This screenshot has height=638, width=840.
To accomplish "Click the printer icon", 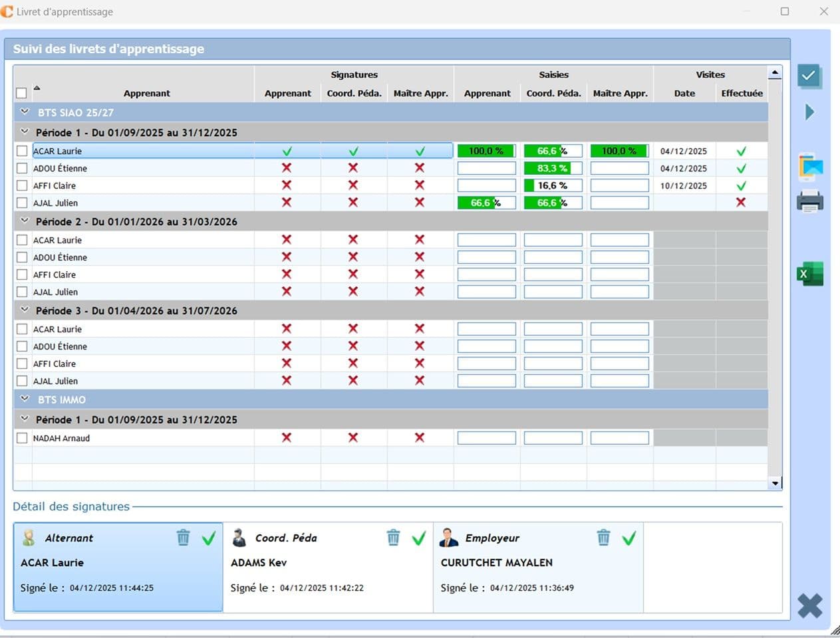I will (809, 201).
